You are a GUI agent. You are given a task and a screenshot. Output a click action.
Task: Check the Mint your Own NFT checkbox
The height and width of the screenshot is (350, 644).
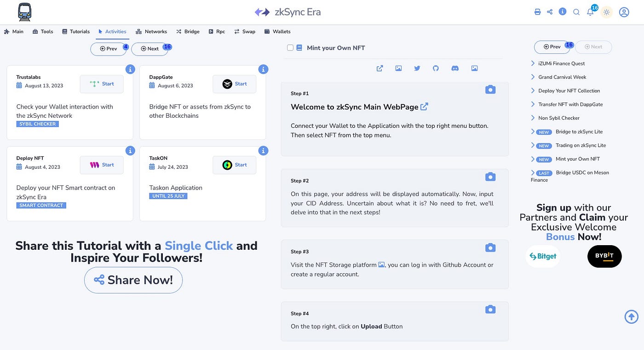coord(290,47)
